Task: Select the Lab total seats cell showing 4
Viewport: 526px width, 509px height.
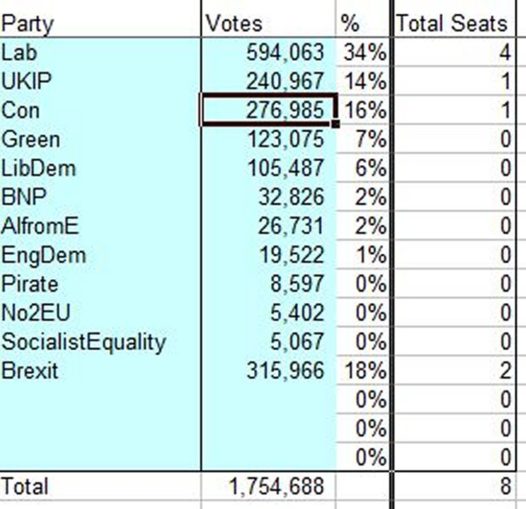Action: pyautogui.click(x=455, y=52)
